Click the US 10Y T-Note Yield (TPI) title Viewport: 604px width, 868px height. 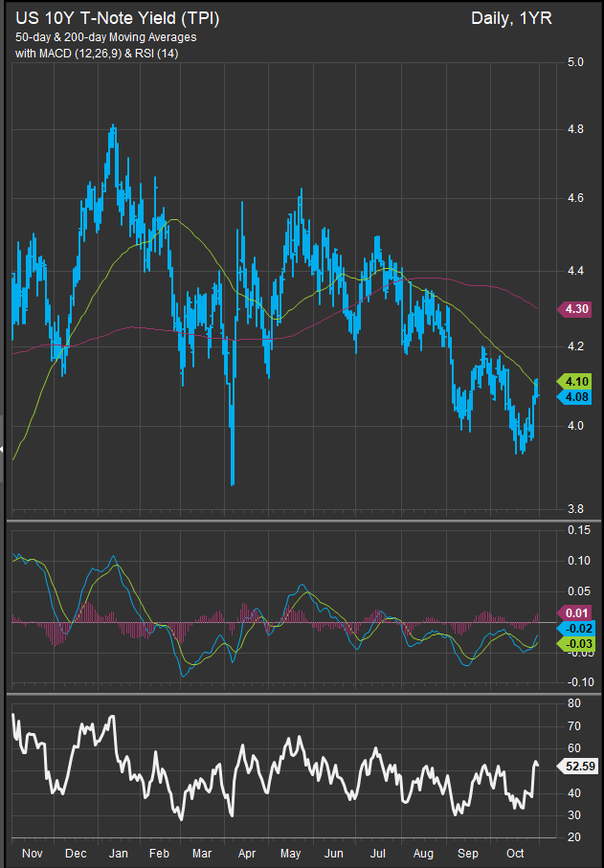coord(116,18)
